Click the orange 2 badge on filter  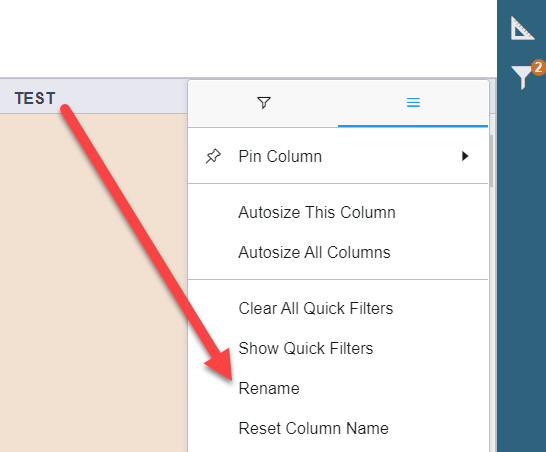click(x=538, y=67)
